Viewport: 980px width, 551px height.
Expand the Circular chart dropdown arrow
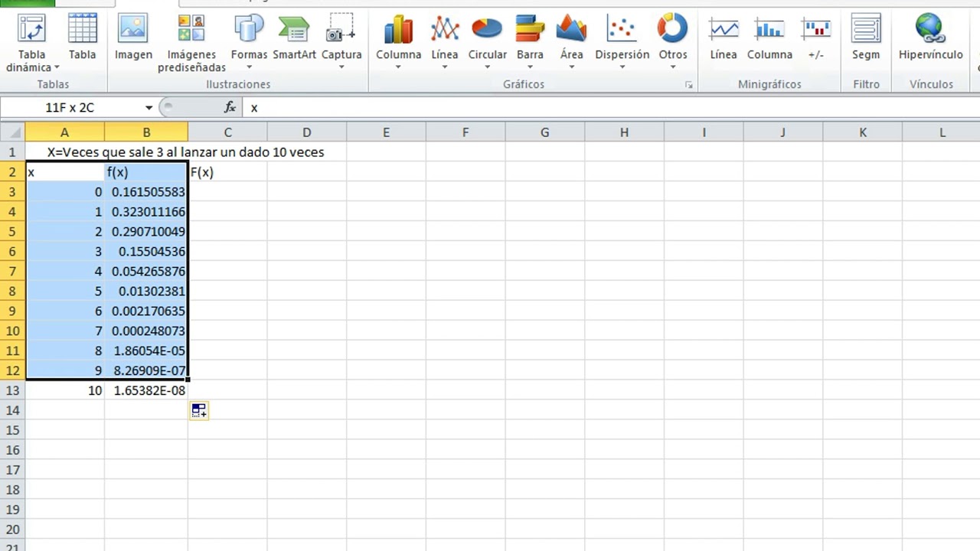pyautogui.click(x=487, y=67)
